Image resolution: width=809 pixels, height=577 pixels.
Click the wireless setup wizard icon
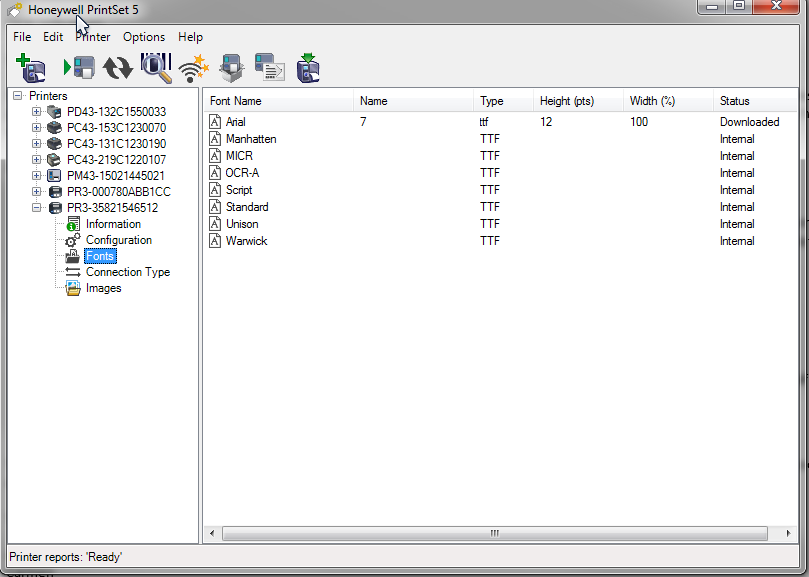(x=193, y=68)
